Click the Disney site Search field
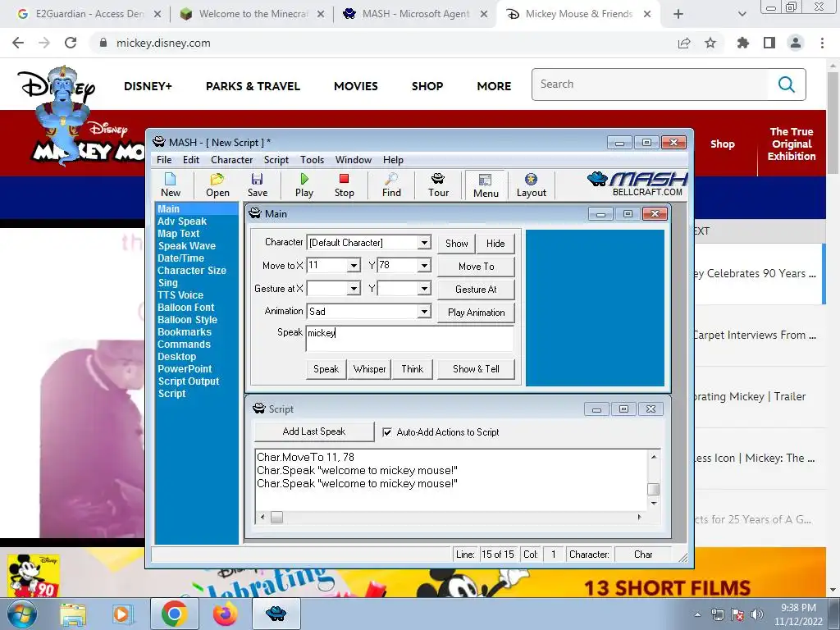This screenshot has height=630, width=840. pos(651,84)
